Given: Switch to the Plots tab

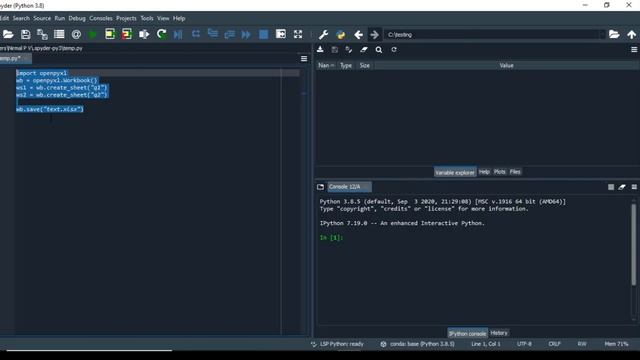Looking at the screenshot, I should coord(500,172).
